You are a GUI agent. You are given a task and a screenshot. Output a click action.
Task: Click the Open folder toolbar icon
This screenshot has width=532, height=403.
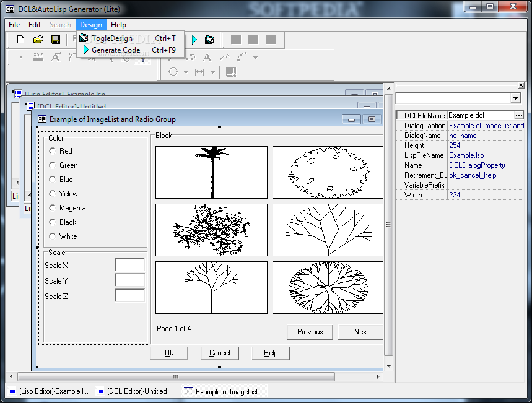coord(38,40)
